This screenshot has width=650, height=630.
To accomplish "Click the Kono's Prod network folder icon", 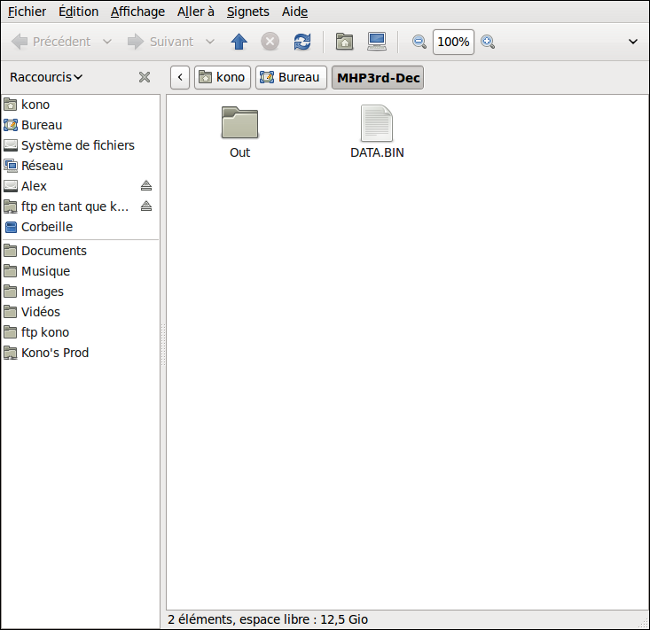I will coord(11,352).
